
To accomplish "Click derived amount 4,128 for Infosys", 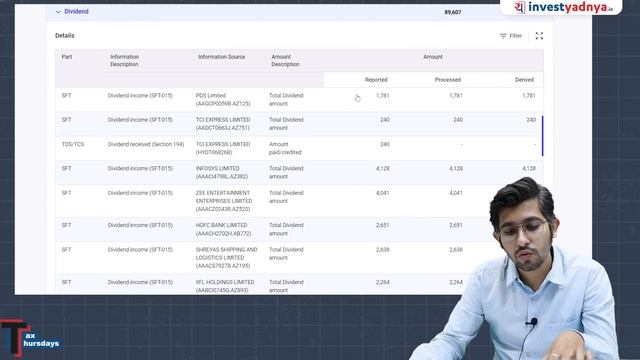I will (x=529, y=169).
